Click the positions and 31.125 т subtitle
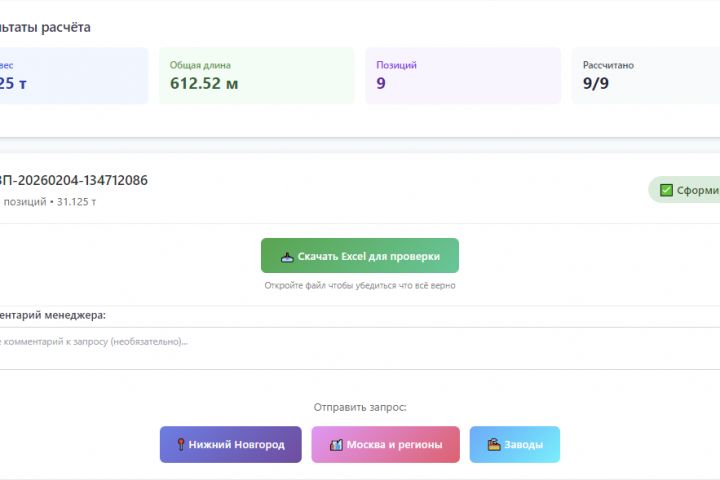 click(x=50, y=202)
